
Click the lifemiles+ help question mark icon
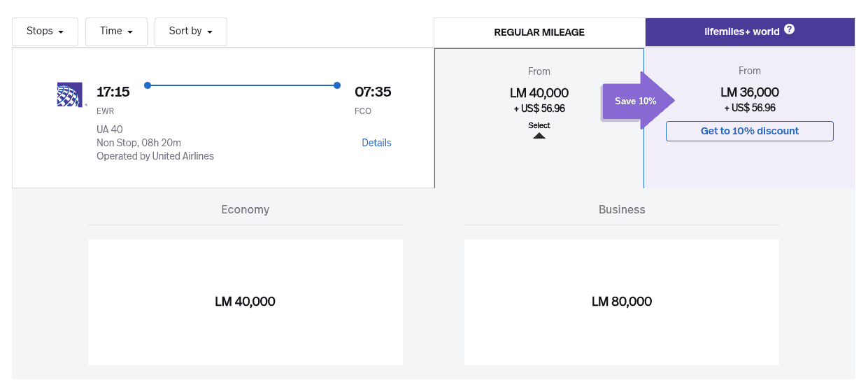click(789, 29)
